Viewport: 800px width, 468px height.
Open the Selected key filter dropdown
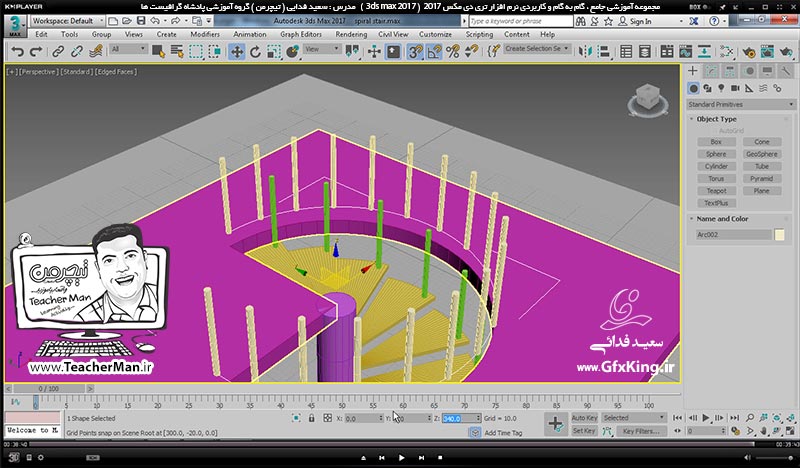pyautogui.click(x=634, y=417)
